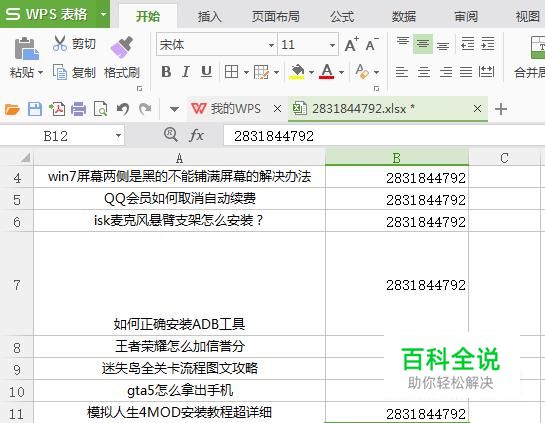The width and height of the screenshot is (545, 423).
Task: Increase indent icon
Action: pyautogui.click(x=488, y=44)
